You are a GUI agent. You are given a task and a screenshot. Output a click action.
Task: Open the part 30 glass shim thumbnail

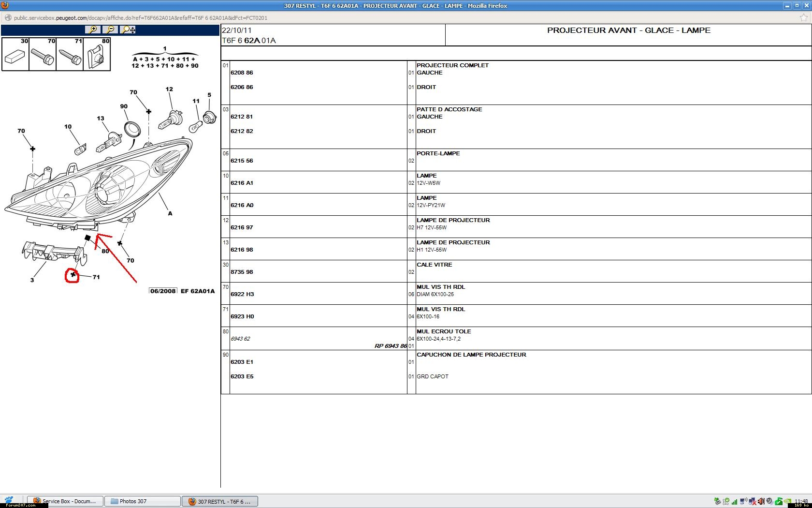pyautogui.click(x=16, y=54)
